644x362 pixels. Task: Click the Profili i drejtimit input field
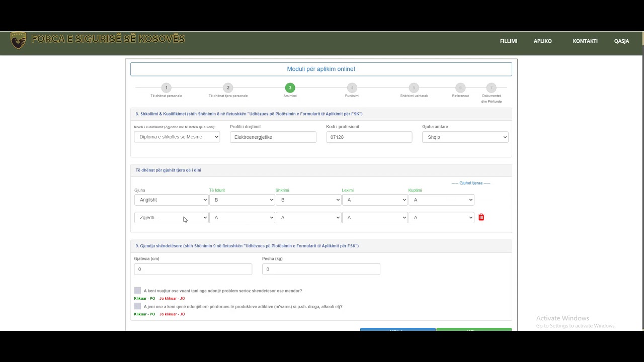[x=273, y=137]
